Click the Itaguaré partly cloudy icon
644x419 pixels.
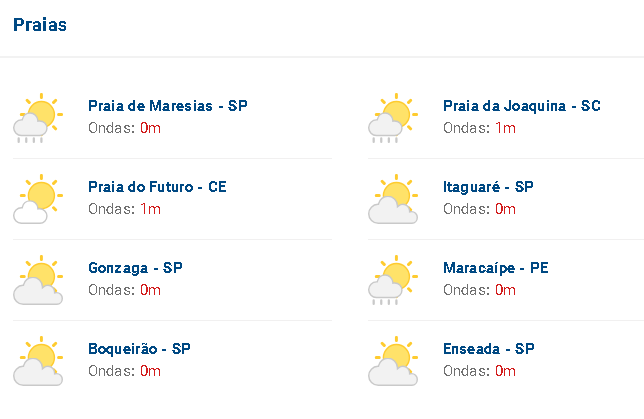[x=393, y=199]
